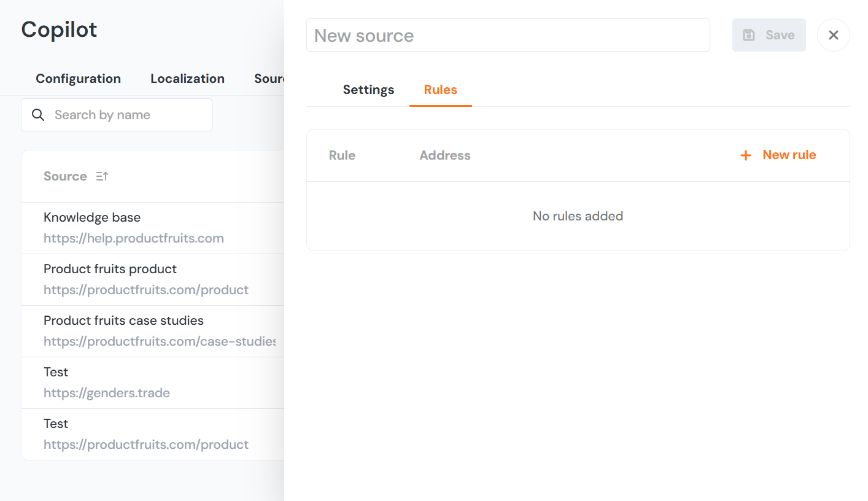
Task: Click the https://help.productfruits.com URL
Action: [133, 238]
